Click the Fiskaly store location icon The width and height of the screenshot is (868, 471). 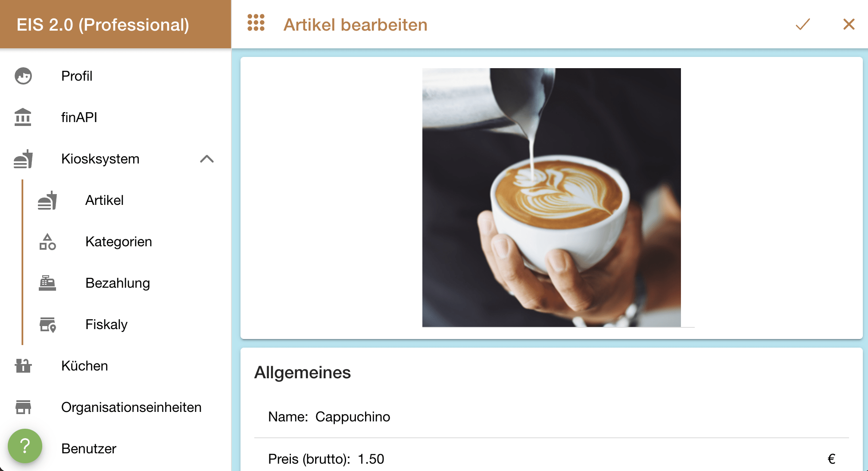47,324
